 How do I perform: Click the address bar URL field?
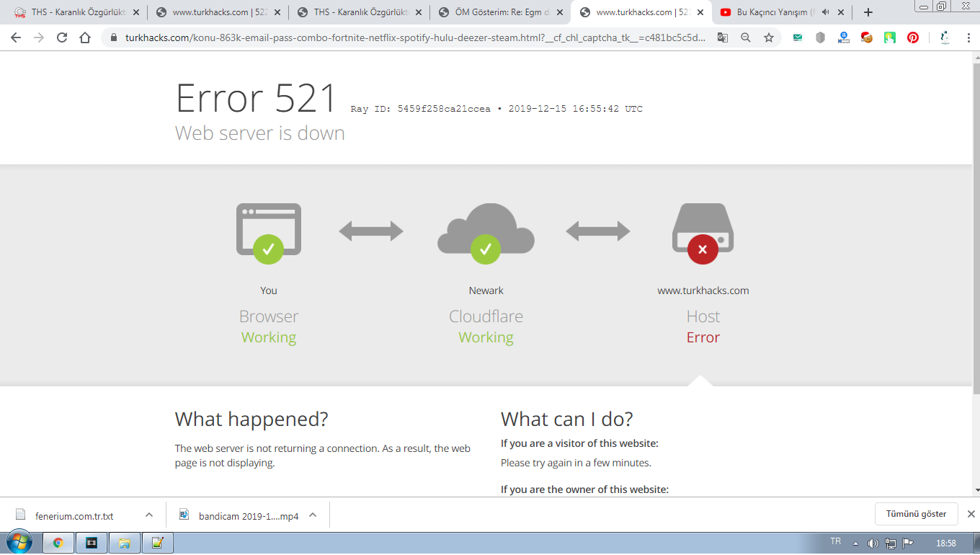(414, 37)
